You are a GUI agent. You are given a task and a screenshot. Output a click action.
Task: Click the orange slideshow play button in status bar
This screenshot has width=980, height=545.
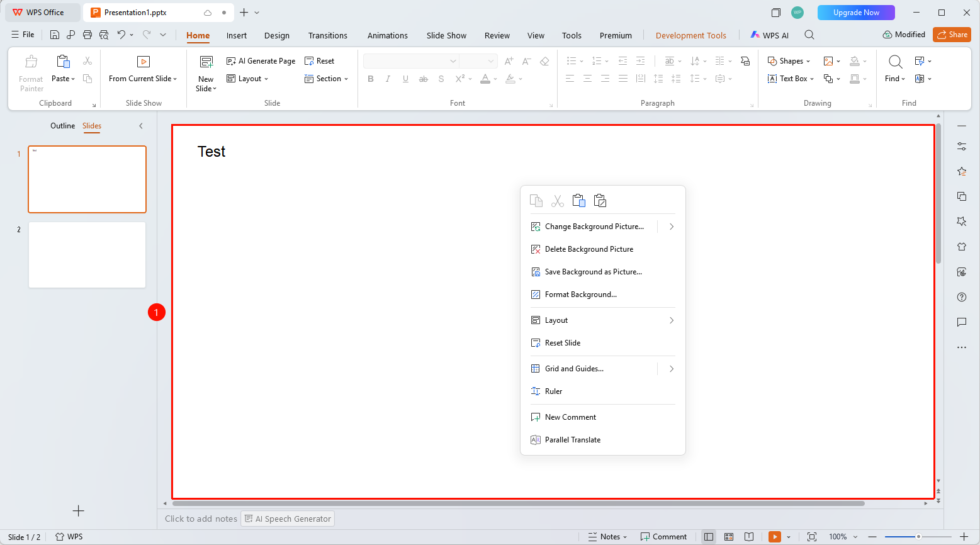point(775,537)
